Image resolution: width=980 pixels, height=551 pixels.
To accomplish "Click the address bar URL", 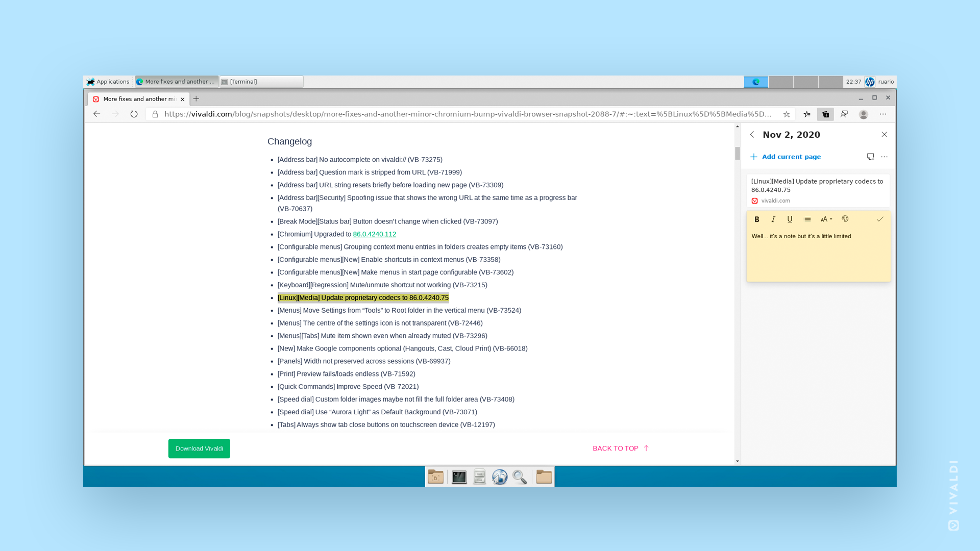I will [467, 114].
